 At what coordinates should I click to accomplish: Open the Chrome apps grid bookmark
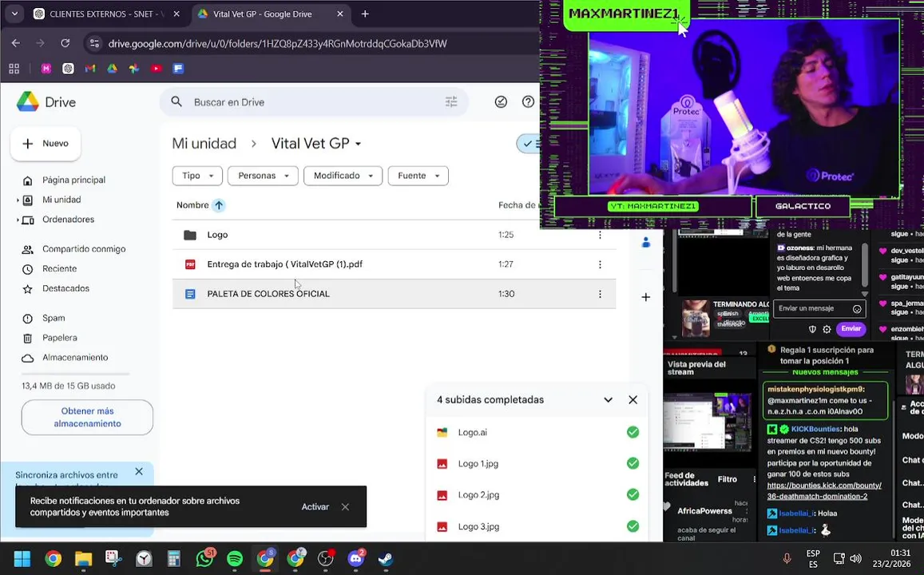[x=14, y=69]
